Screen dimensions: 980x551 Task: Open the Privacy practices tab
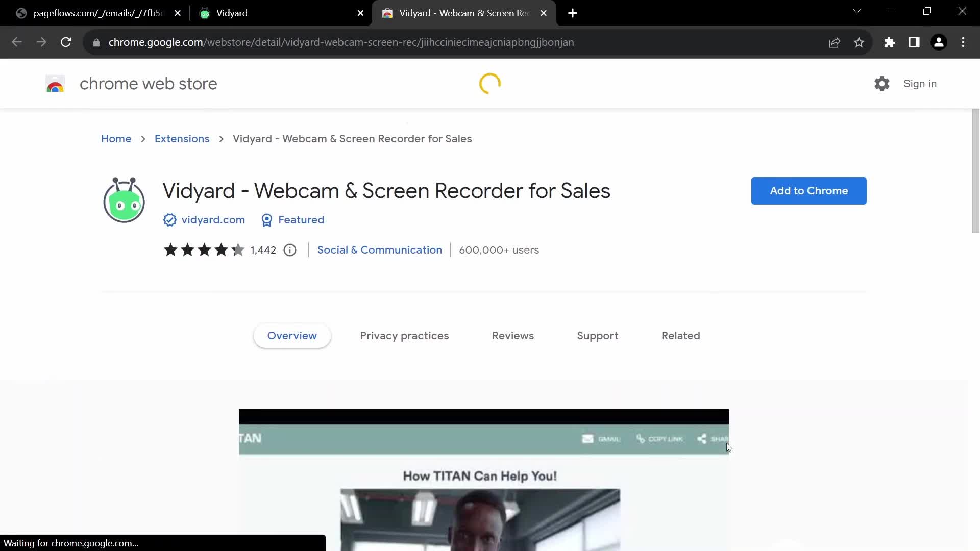[x=405, y=335]
